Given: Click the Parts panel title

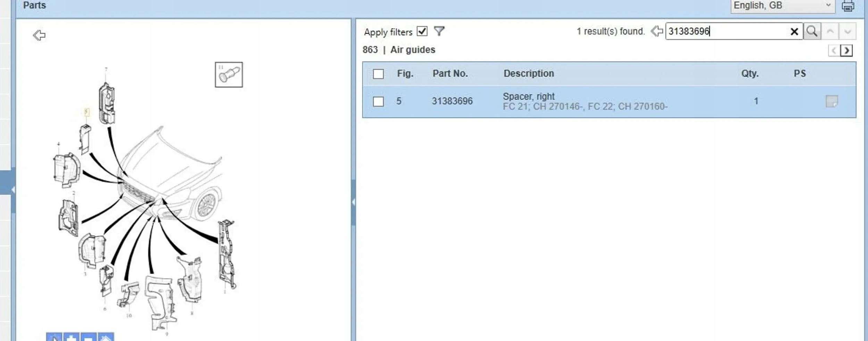Looking at the screenshot, I should click(34, 5).
